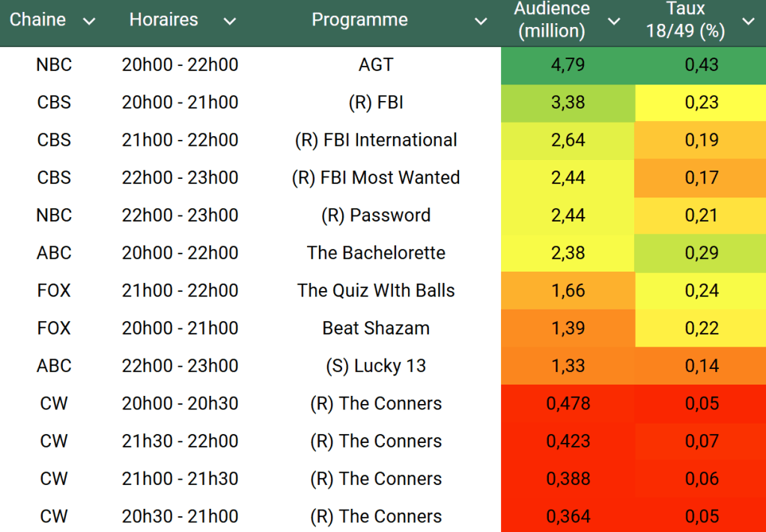
Task: Expand the Horaires column filter arrow
Action: 230,21
